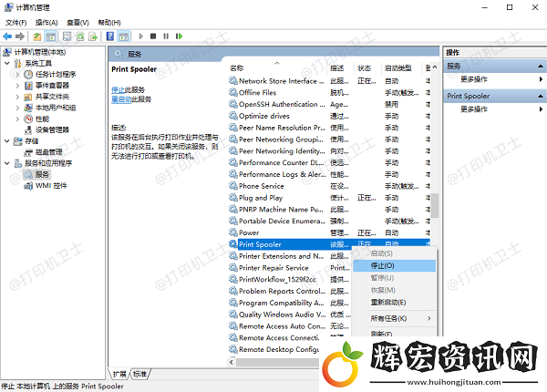The height and width of the screenshot is (392, 547).
Task: Sort by 描述 column header
Action: tap(340, 68)
